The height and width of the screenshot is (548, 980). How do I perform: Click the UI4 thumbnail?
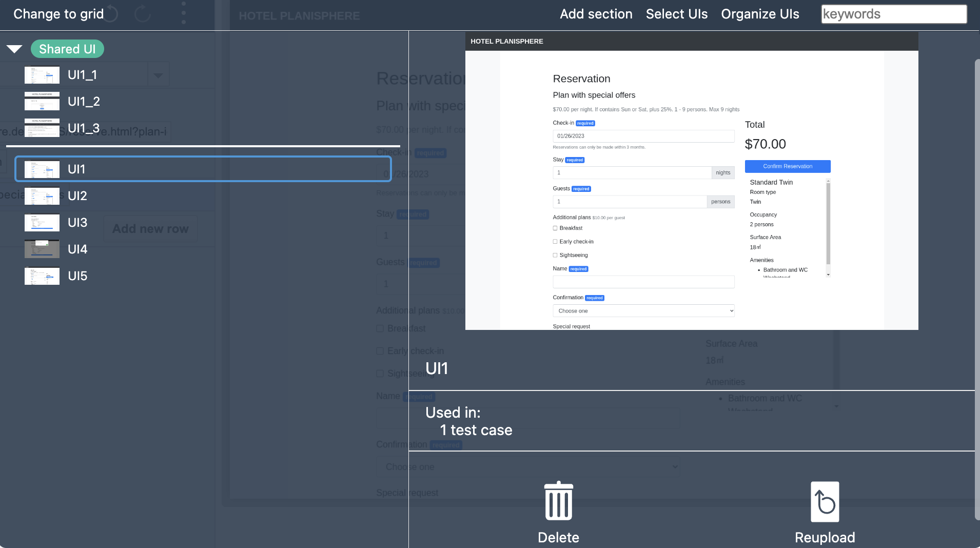42,249
